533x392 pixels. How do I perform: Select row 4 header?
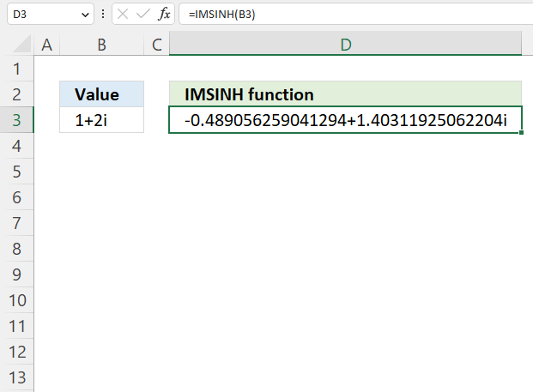16,146
